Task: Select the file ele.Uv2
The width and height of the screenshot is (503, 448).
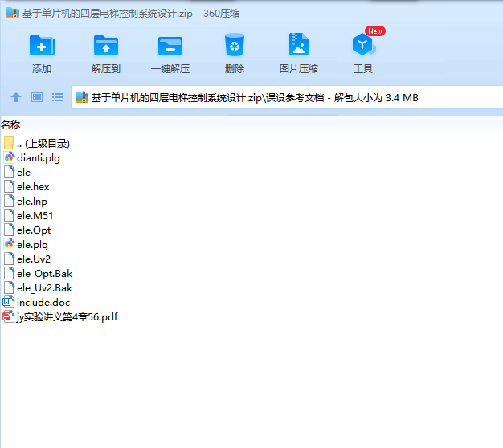Action: click(34, 259)
